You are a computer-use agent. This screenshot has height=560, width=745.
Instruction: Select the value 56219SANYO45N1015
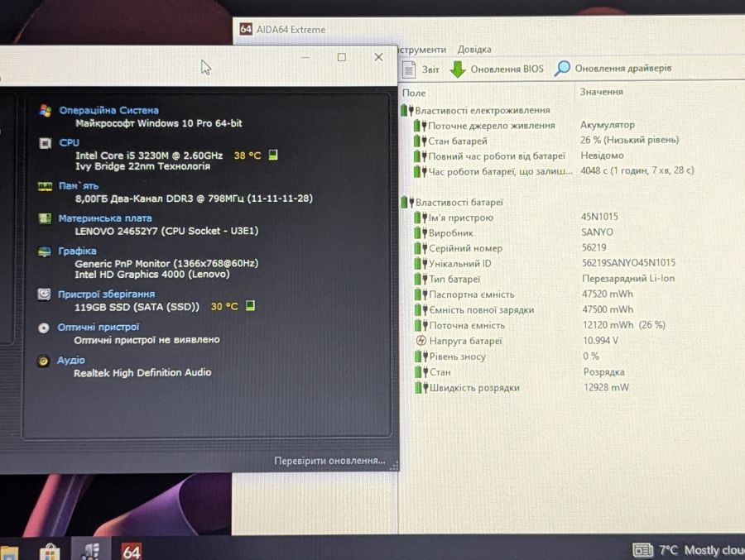tap(628, 263)
